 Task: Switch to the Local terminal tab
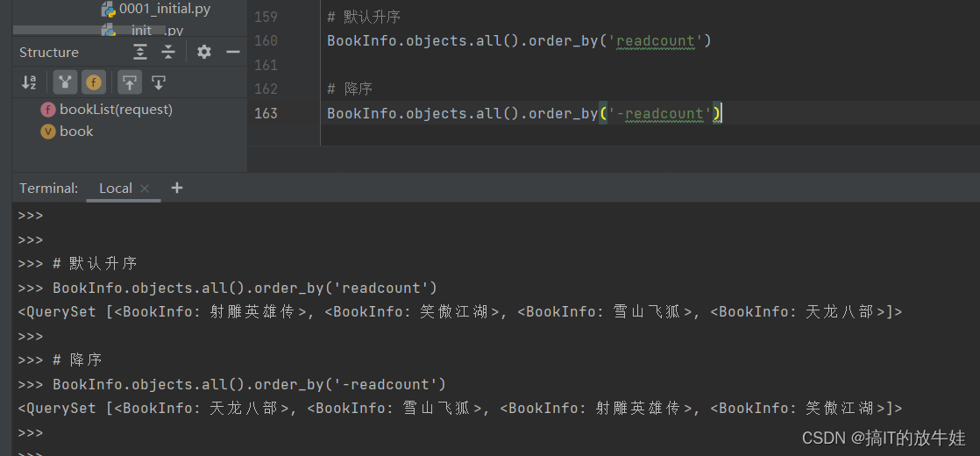[116, 189]
